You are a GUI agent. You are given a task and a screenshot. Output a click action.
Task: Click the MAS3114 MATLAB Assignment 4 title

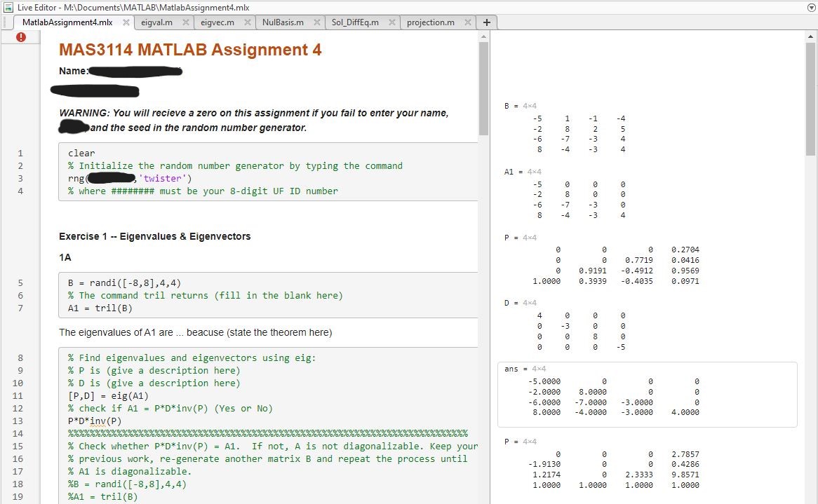click(190, 50)
